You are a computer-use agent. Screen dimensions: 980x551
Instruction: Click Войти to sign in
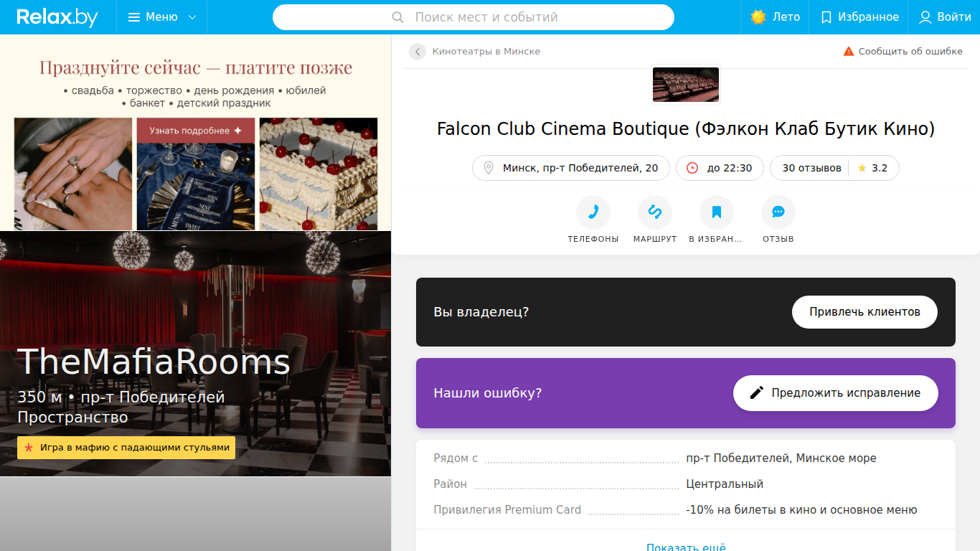(x=945, y=17)
